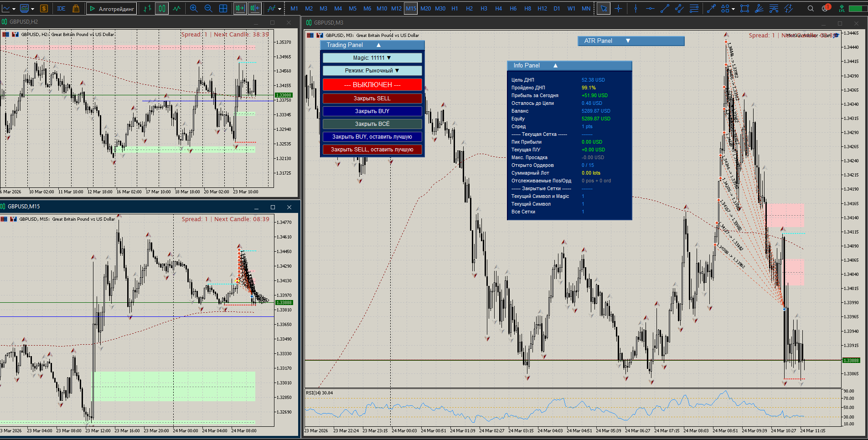
Task: Select the Fibonacci fan tool
Action: click(x=759, y=9)
